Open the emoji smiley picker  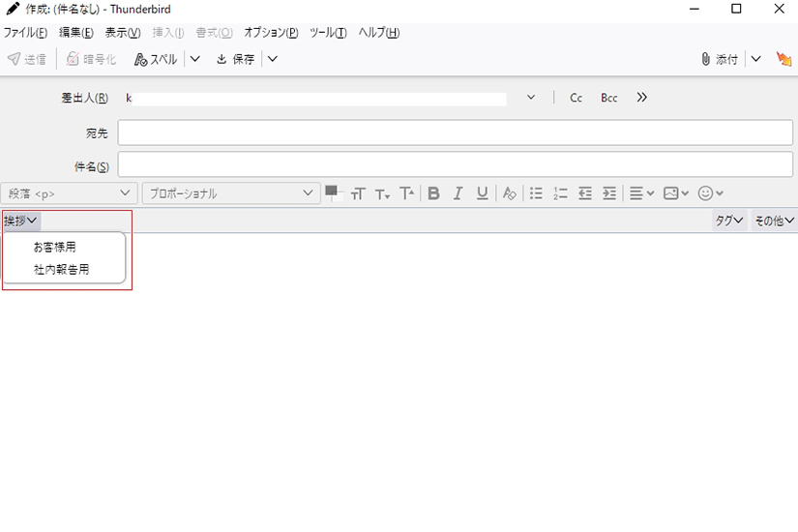[x=710, y=193]
